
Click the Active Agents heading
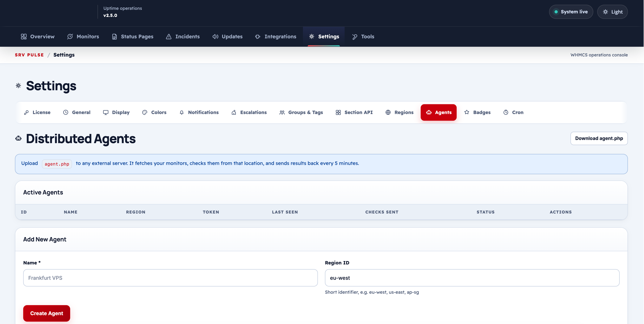tap(43, 192)
